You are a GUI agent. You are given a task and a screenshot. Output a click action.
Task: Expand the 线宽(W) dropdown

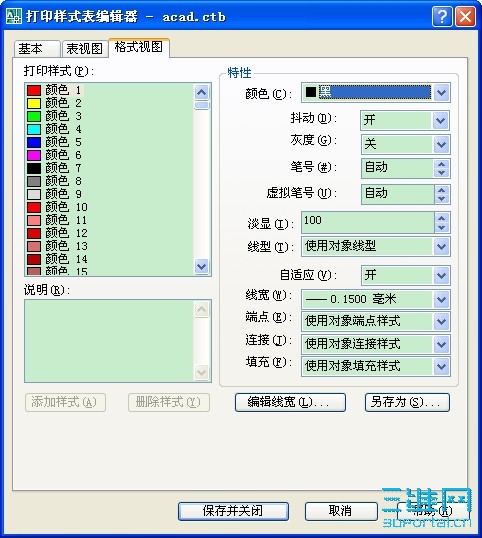pyautogui.click(x=442, y=300)
